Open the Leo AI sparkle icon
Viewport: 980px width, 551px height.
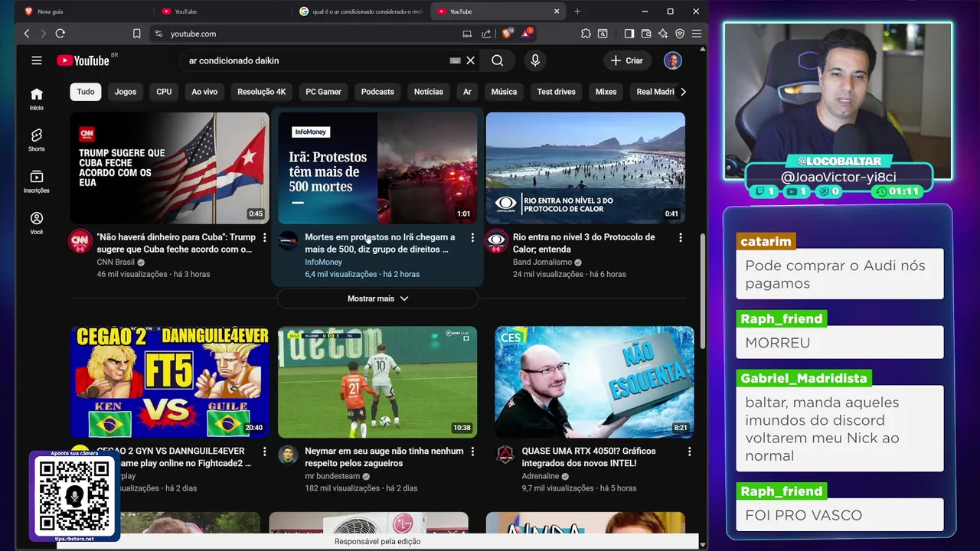coord(663,34)
